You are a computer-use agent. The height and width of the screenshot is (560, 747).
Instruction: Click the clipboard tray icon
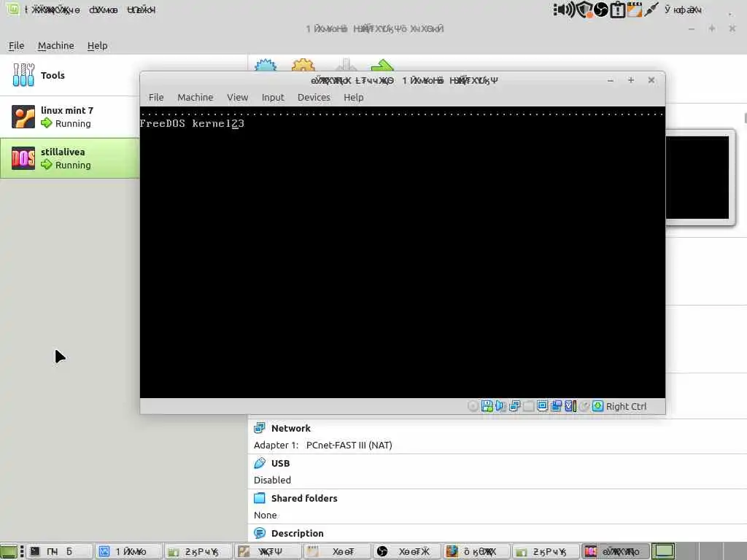[617, 9]
